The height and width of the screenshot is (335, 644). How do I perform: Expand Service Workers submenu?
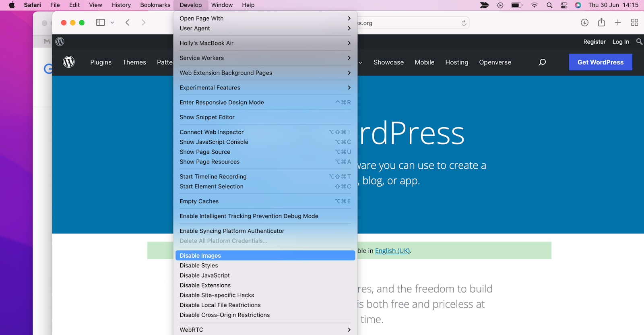pyautogui.click(x=265, y=58)
